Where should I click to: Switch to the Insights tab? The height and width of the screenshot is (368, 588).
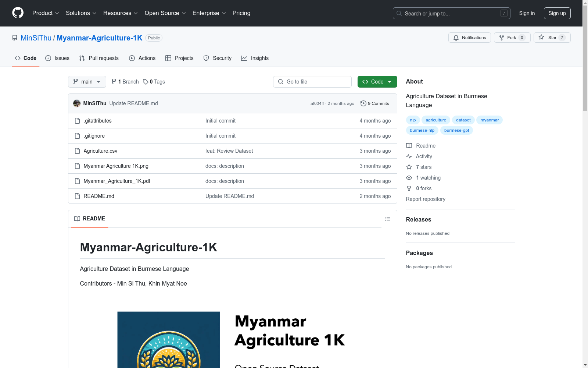255,58
